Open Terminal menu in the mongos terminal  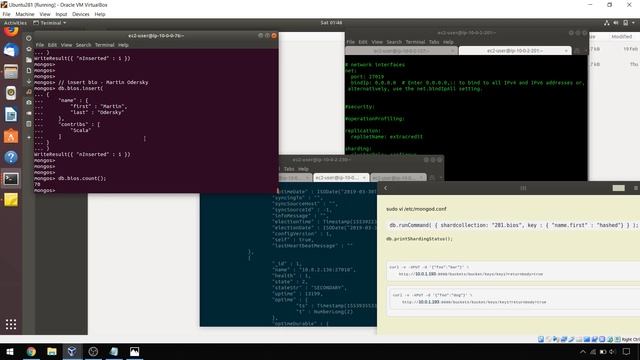[104, 45]
